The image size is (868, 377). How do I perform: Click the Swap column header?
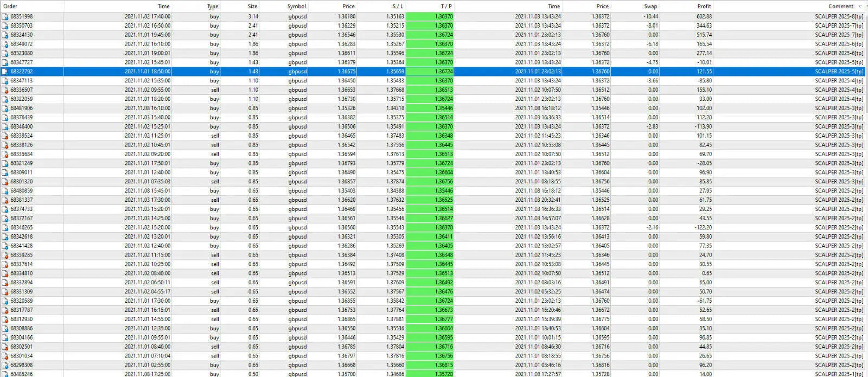(650, 7)
